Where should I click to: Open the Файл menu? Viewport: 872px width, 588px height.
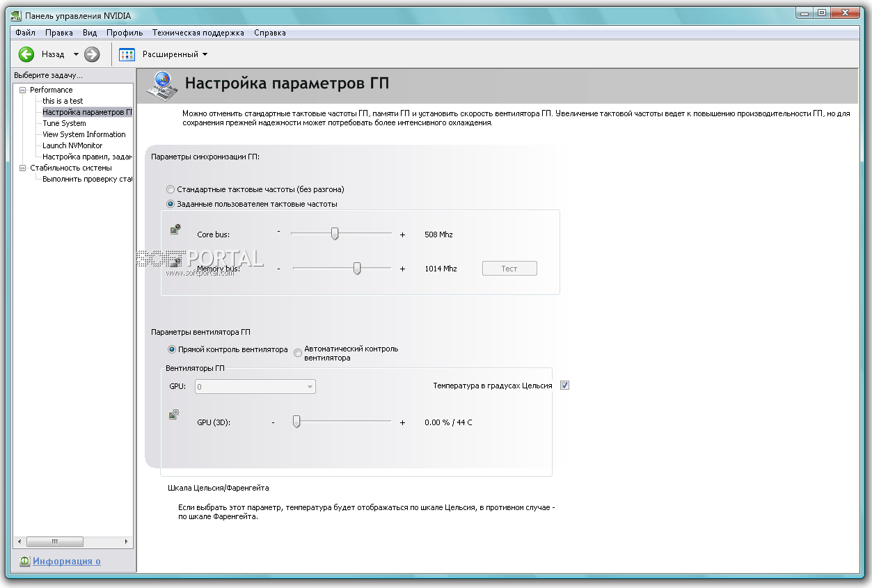[25, 33]
